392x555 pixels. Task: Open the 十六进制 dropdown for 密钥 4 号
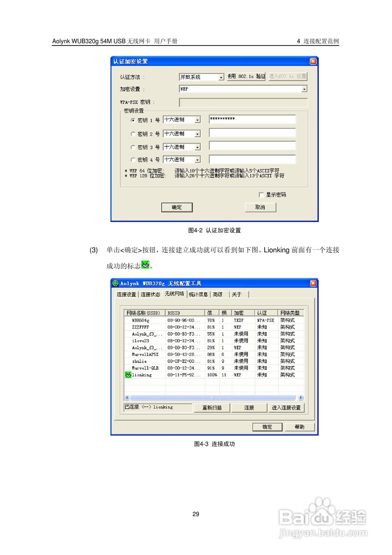182,160
